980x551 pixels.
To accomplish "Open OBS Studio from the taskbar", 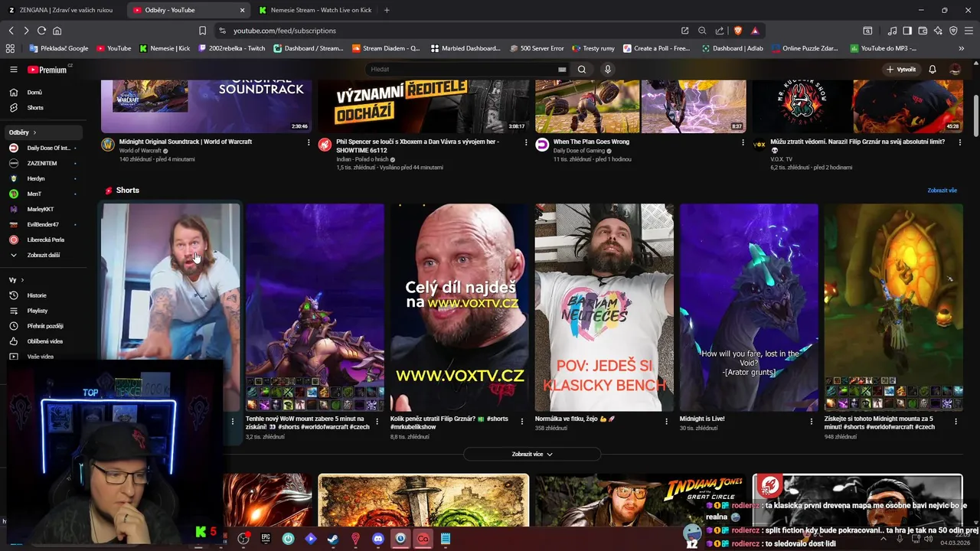I will pyautogui.click(x=243, y=539).
